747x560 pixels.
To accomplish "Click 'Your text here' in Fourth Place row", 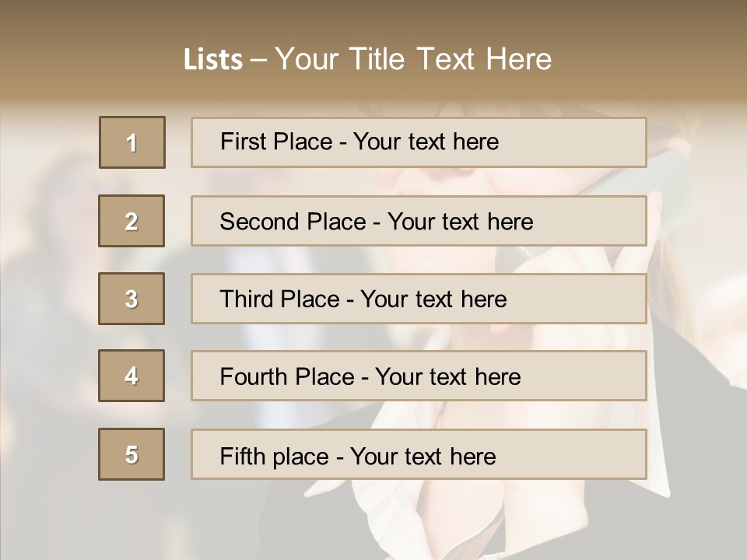I will tap(447, 377).
